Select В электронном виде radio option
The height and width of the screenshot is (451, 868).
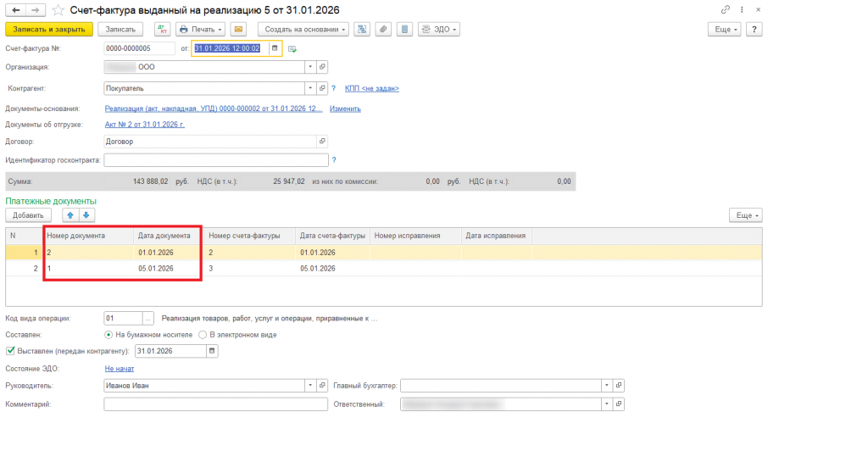[203, 335]
